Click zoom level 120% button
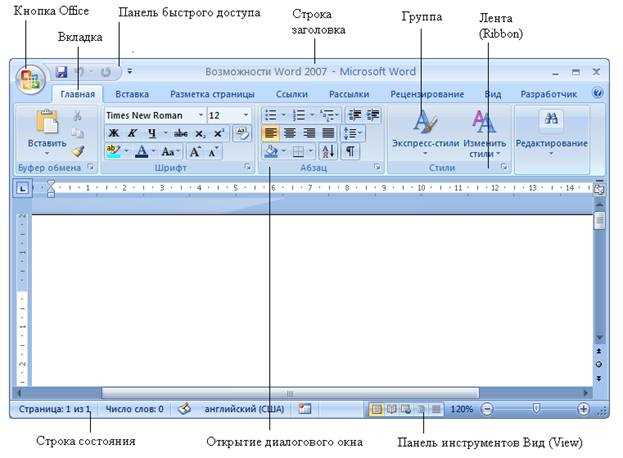The image size is (623, 458). [461, 409]
